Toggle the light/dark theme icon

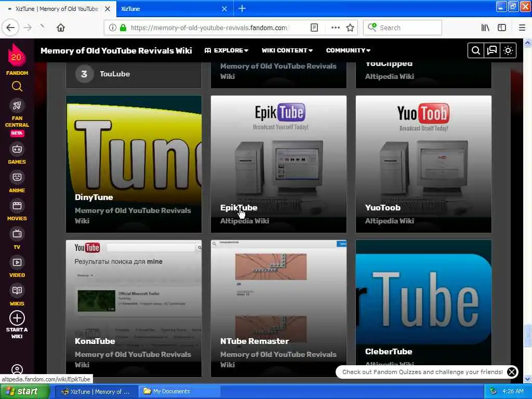tap(508, 50)
